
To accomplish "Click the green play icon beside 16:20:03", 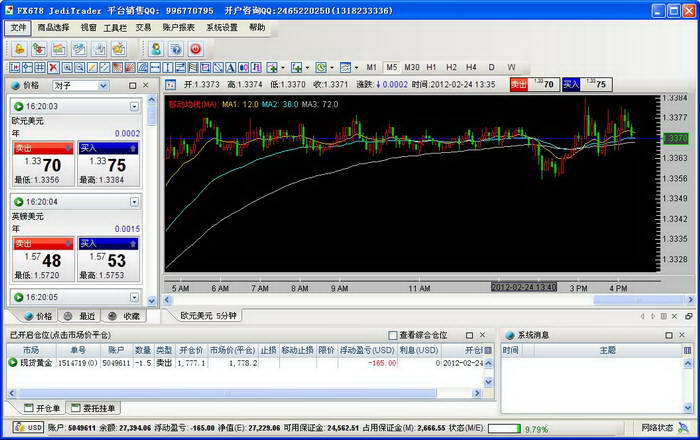I will (x=19, y=105).
